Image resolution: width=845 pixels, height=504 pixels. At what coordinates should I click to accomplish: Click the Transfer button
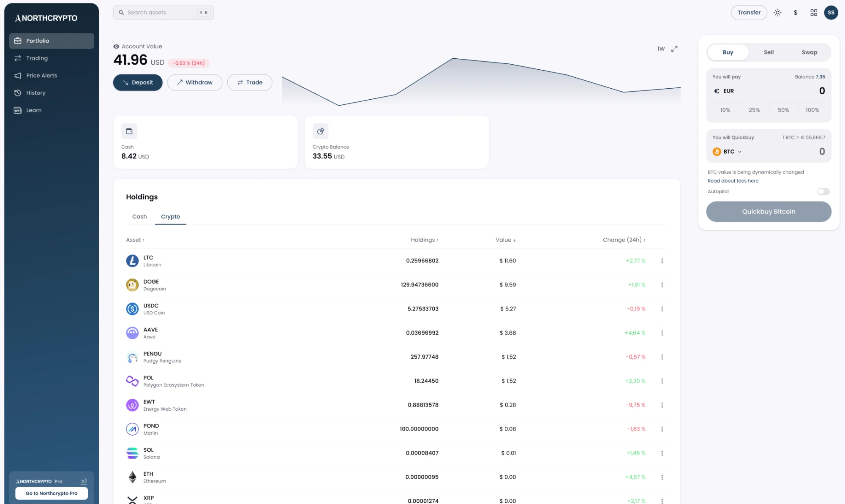749,13
